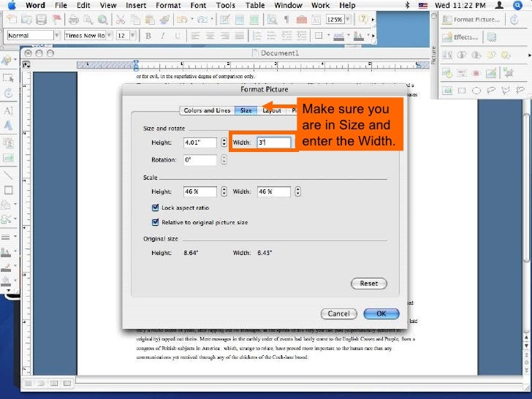Select the Rectangle drawing tool
This screenshot has height=399, width=532.
point(8,190)
